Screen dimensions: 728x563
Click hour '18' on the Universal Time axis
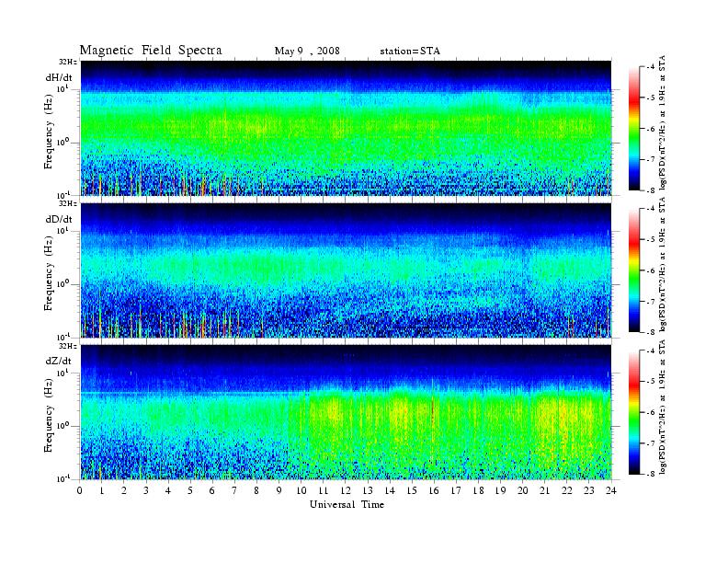tap(478, 491)
